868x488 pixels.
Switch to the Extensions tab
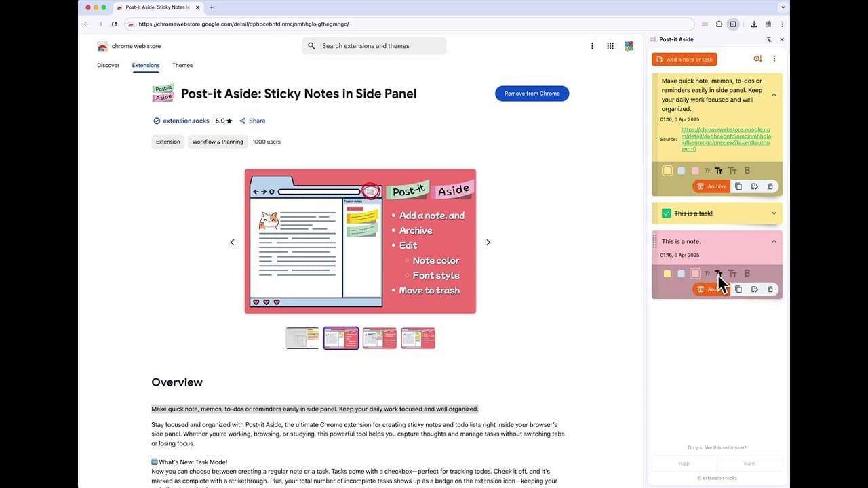(146, 66)
